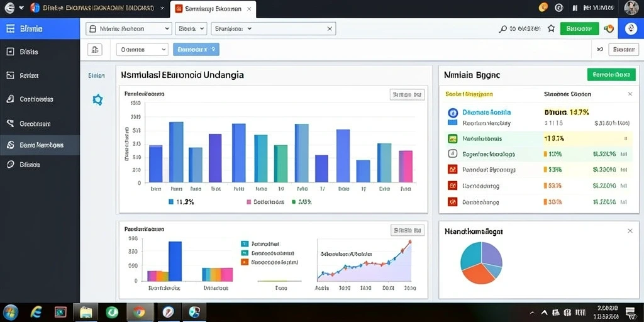Click the pink legend swatch below bar chart
This screenshot has width=644, height=322.
pos(248,202)
